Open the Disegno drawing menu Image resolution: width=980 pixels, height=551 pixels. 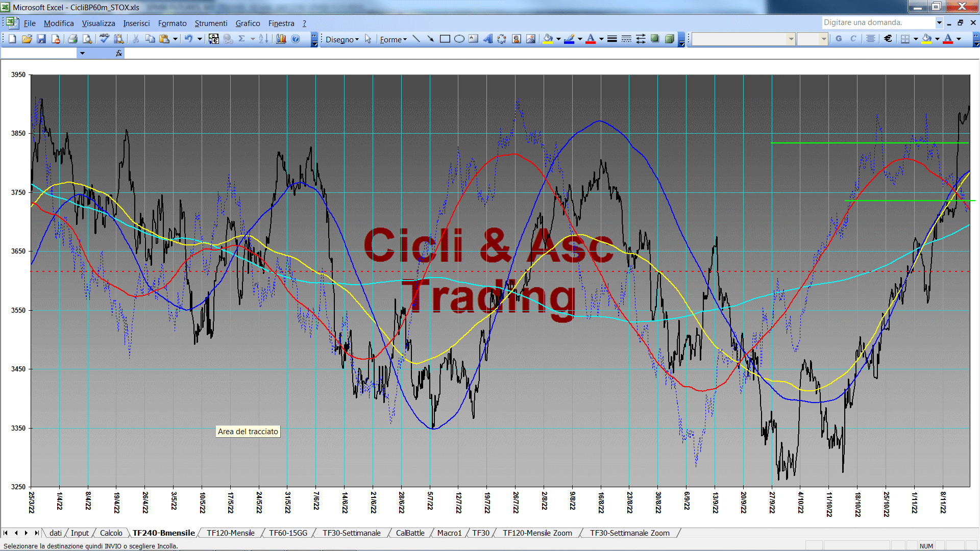pyautogui.click(x=342, y=39)
